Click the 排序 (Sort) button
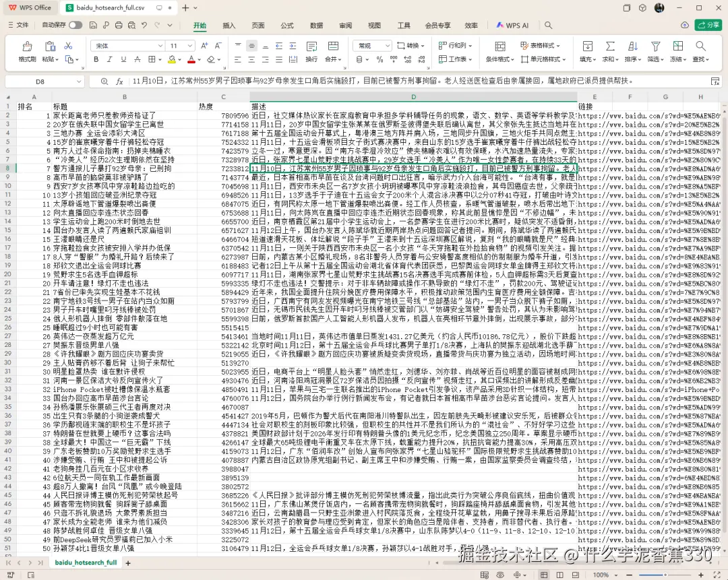This screenshot has height=580, width=728. click(x=633, y=51)
